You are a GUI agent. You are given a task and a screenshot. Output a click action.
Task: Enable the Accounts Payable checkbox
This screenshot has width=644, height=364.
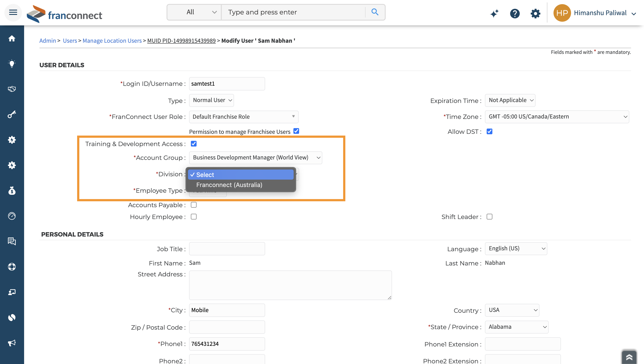pyautogui.click(x=193, y=205)
